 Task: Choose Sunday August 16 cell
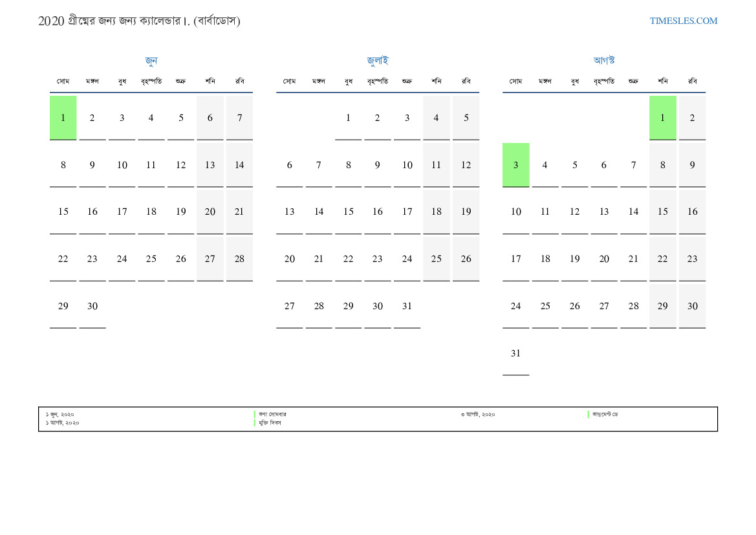coord(692,212)
